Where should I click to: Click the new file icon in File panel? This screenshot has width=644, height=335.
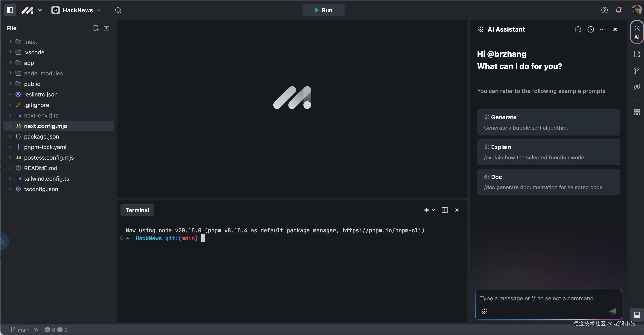click(x=96, y=28)
